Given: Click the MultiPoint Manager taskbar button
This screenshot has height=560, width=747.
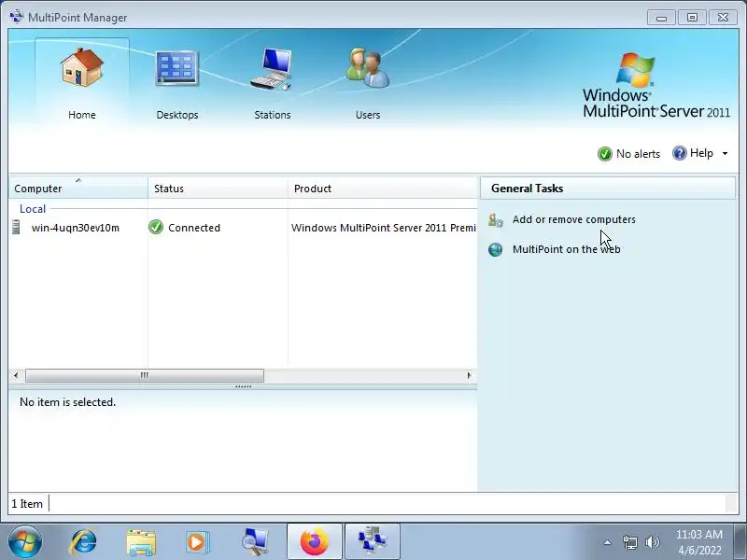Looking at the screenshot, I should [x=373, y=542].
